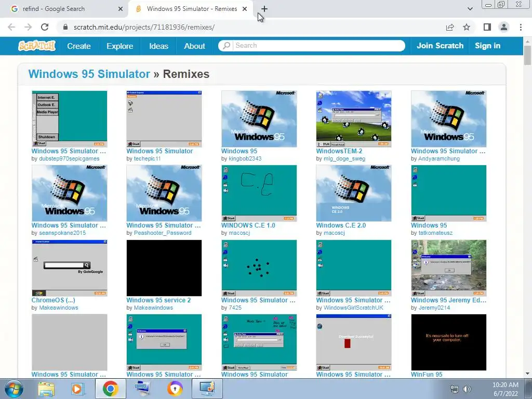
Task: Close the refind Google Search tab
Action: 121,9
